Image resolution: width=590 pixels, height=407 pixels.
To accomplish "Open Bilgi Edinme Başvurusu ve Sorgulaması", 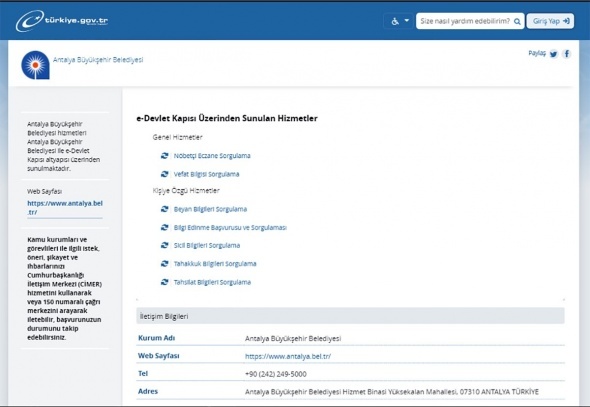I will pos(230,228).
